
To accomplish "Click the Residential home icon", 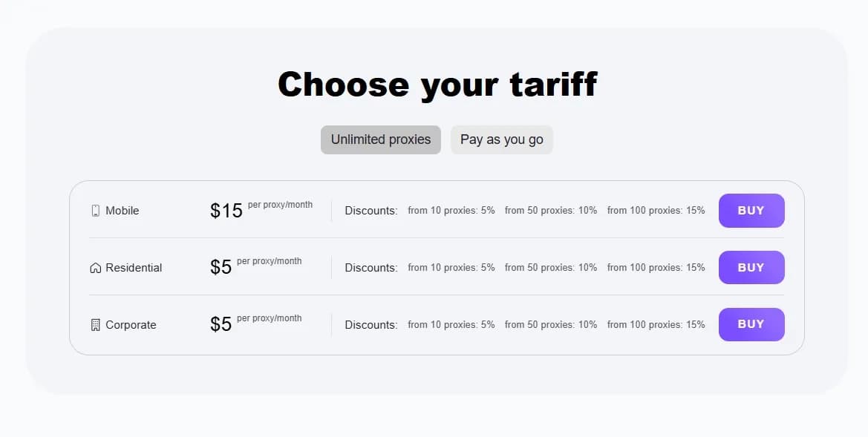I will (x=95, y=267).
